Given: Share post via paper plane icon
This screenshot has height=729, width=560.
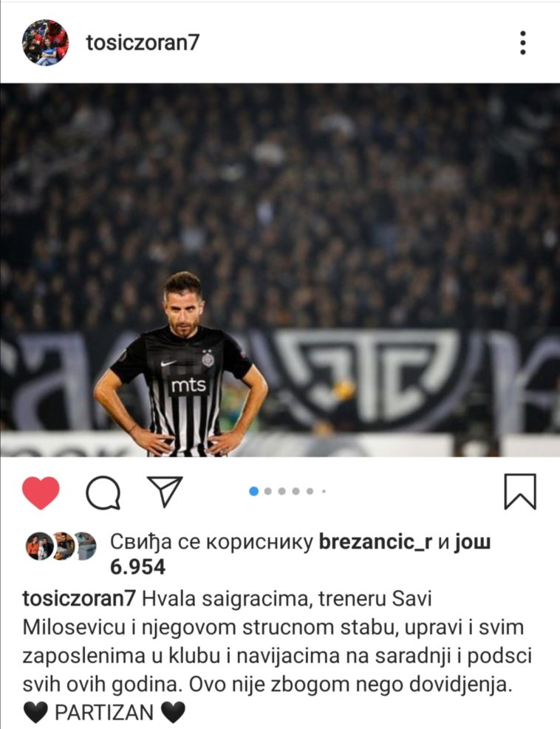Looking at the screenshot, I should pyautogui.click(x=165, y=491).
